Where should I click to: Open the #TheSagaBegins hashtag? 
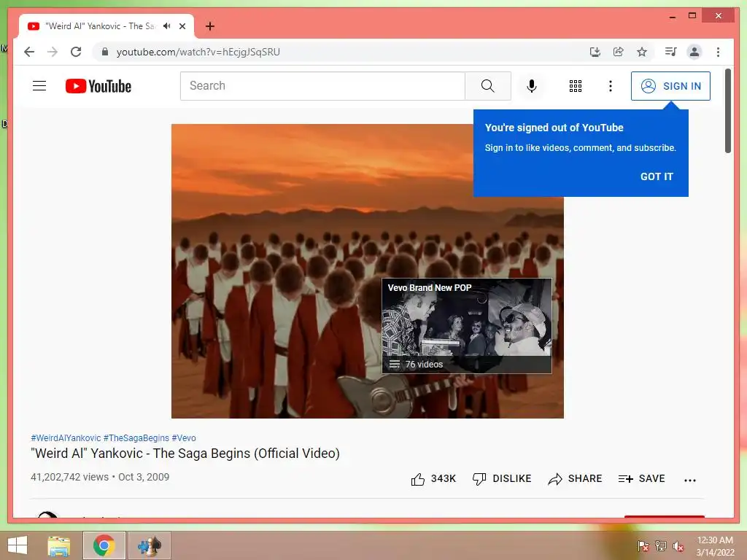click(x=136, y=438)
